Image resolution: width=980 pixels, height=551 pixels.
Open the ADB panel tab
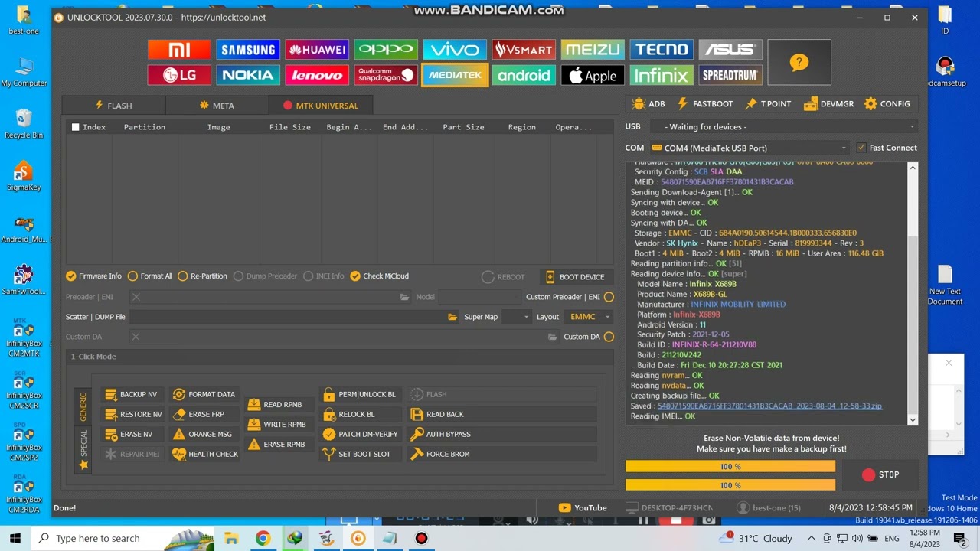[x=648, y=104]
